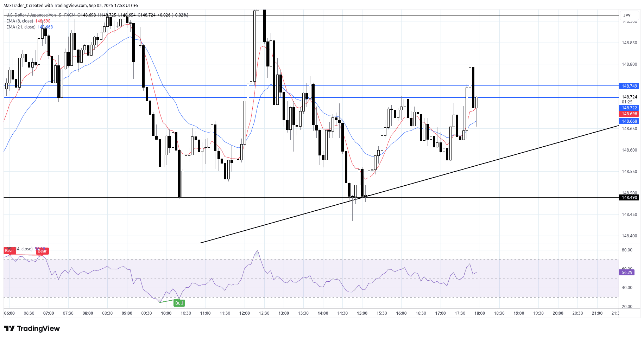This screenshot has width=644, height=339.
Task: Click the TradingView logo at bottom left
Action: tap(32, 328)
